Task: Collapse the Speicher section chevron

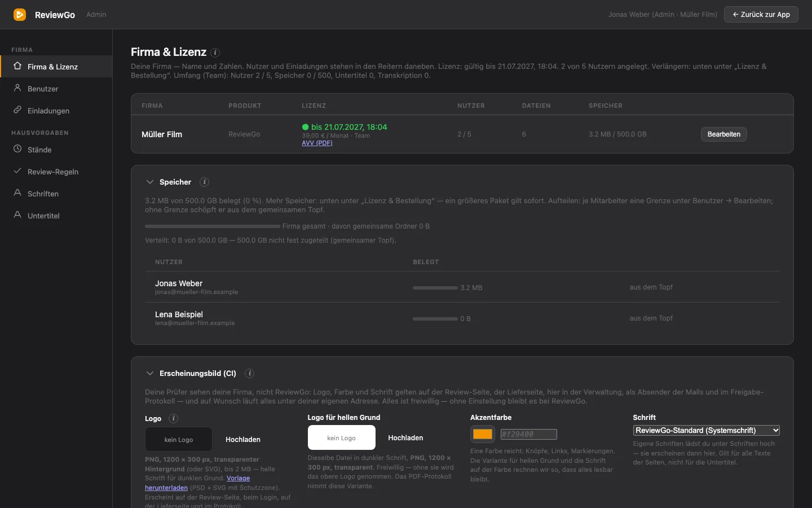Action: click(149, 182)
